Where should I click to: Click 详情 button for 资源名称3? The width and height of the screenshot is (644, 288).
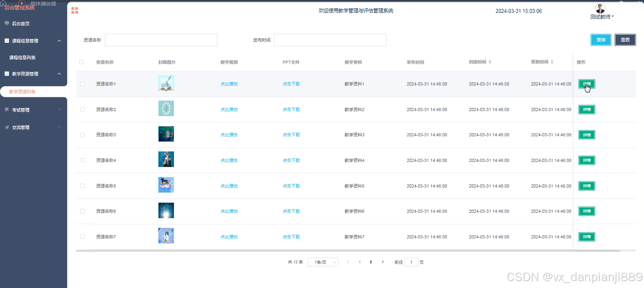pyautogui.click(x=587, y=135)
